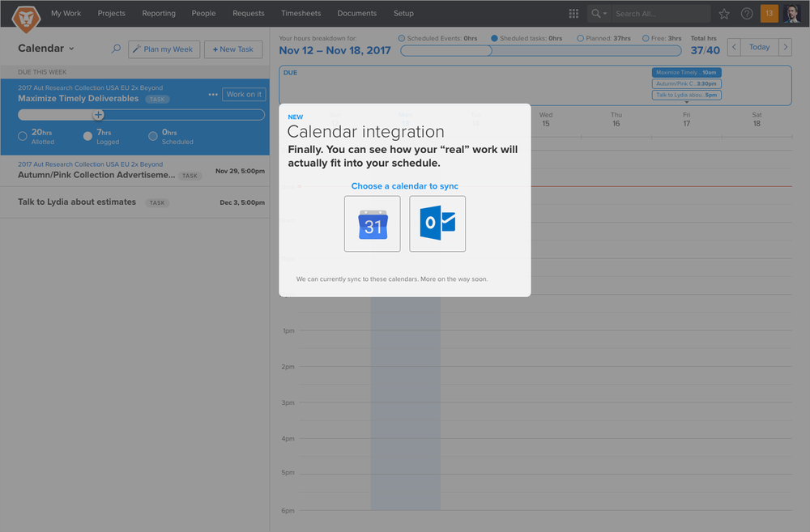Click the New Task button
This screenshot has height=532, width=810.
233,49
